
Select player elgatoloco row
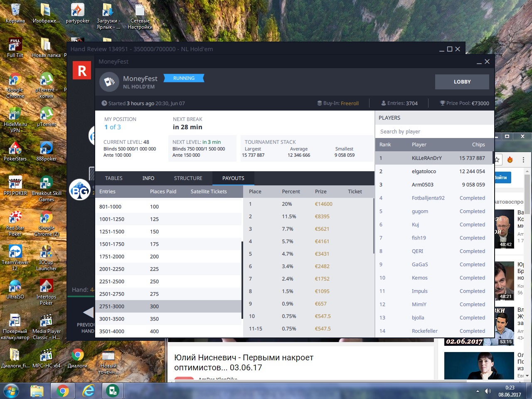pyautogui.click(x=434, y=171)
